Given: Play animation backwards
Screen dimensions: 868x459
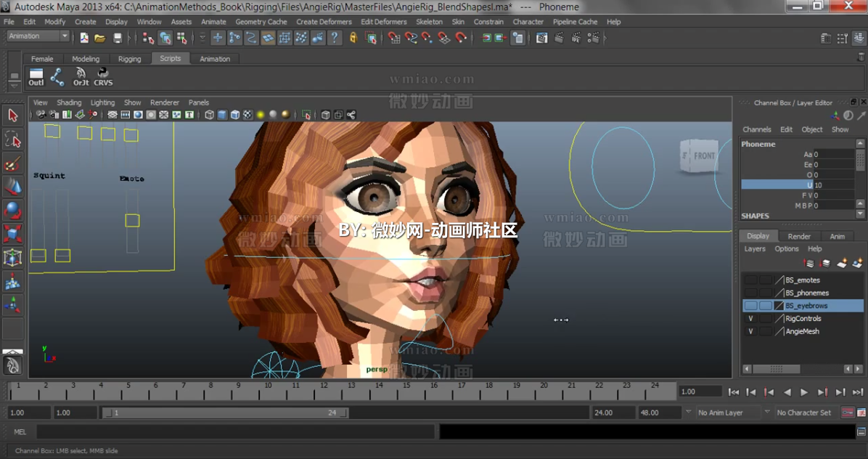Looking at the screenshot, I should click(787, 392).
